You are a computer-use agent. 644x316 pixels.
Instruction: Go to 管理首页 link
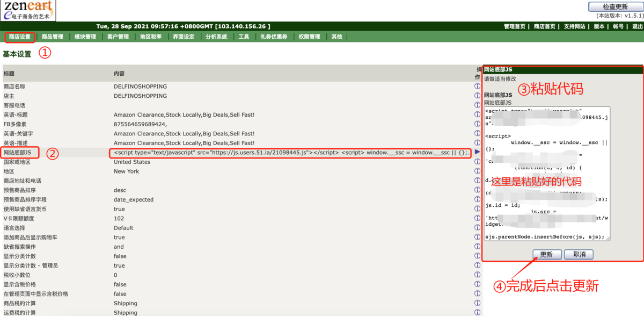click(515, 26)
